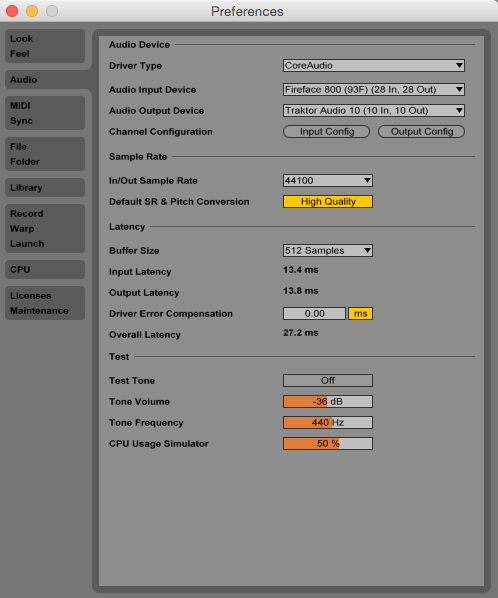Toggle the High Quality conversion button
This screenshot has height=598, width=498.
pyautogui.click(x=328, y=201)
